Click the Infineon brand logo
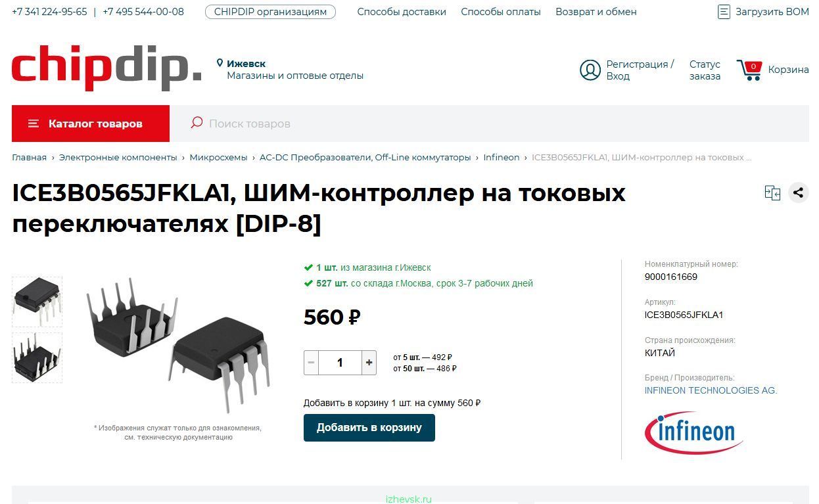 [693, 433]
